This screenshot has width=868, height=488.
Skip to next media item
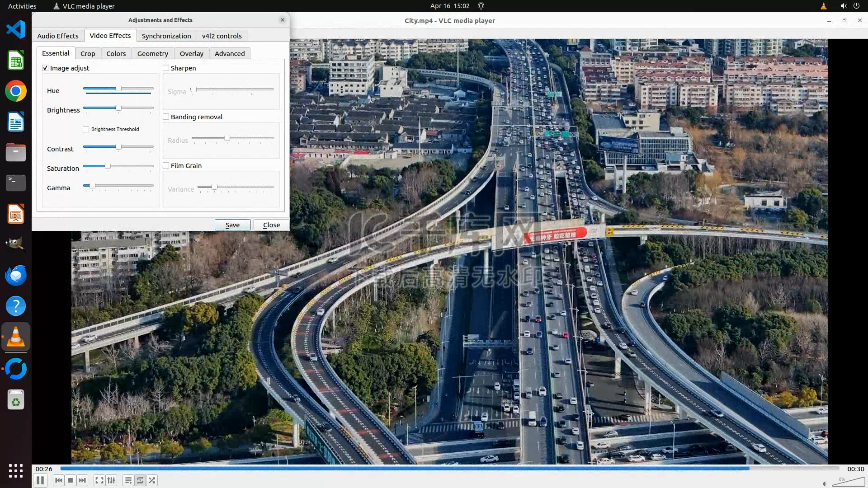(x=82, y=480)
